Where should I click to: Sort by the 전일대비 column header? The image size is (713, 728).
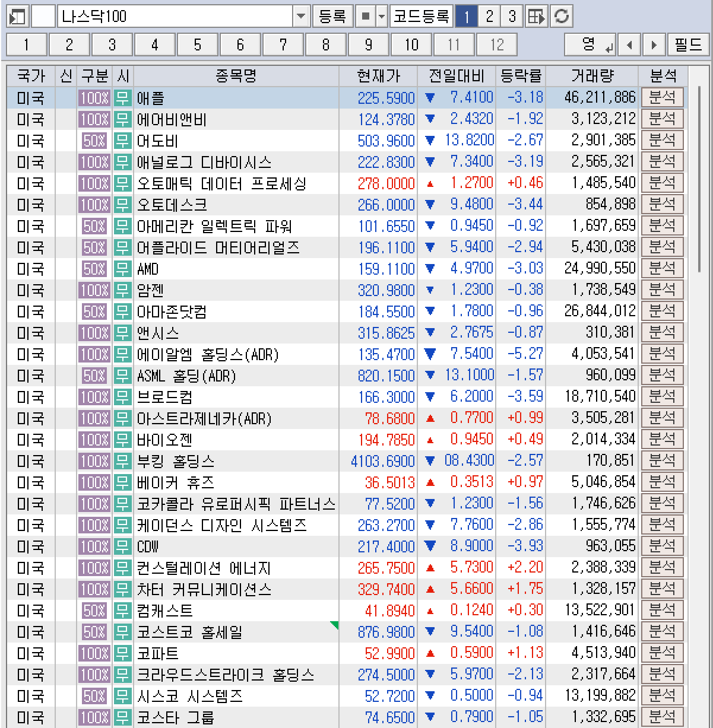[457, 76]
